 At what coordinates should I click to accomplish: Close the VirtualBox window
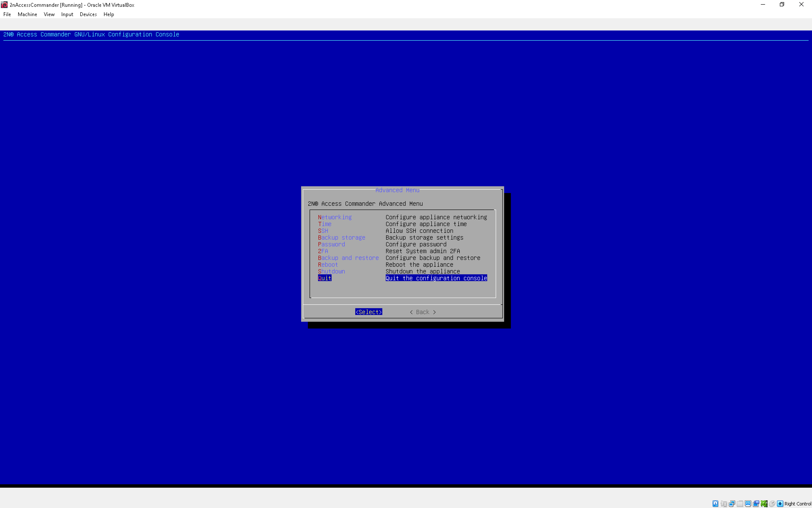point(801,5)
